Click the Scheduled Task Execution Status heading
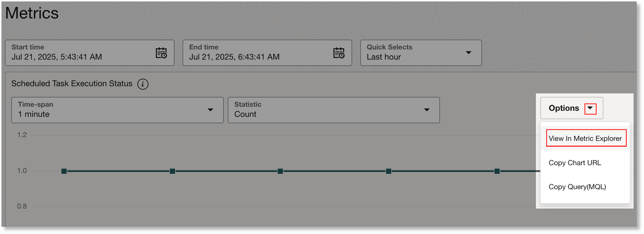Viewport: 644px width, 234px height. [72, 83]
